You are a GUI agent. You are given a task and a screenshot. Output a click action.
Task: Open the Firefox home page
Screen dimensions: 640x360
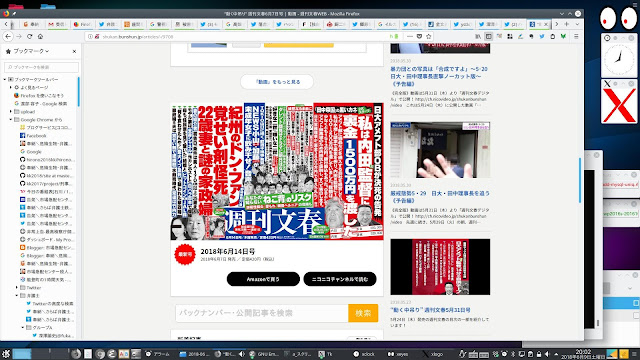[x=40, y=36]
